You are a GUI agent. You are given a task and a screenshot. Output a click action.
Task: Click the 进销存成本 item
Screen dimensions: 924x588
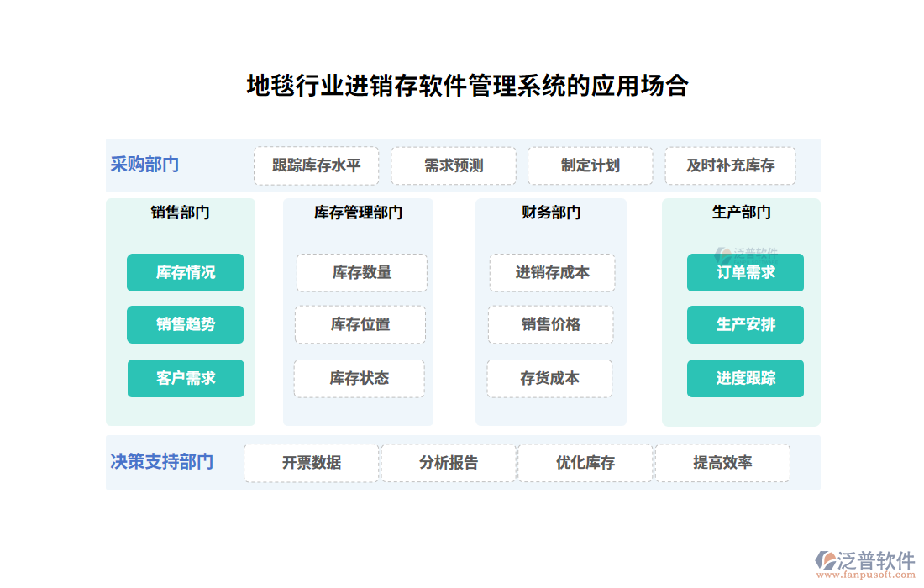tap(552, 273)
